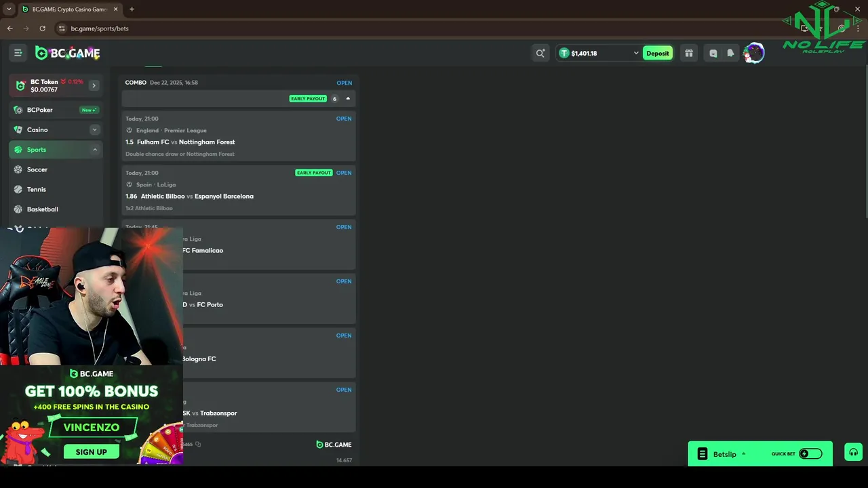Click the $1,401.18 balance amount

(x=584, y=53)
